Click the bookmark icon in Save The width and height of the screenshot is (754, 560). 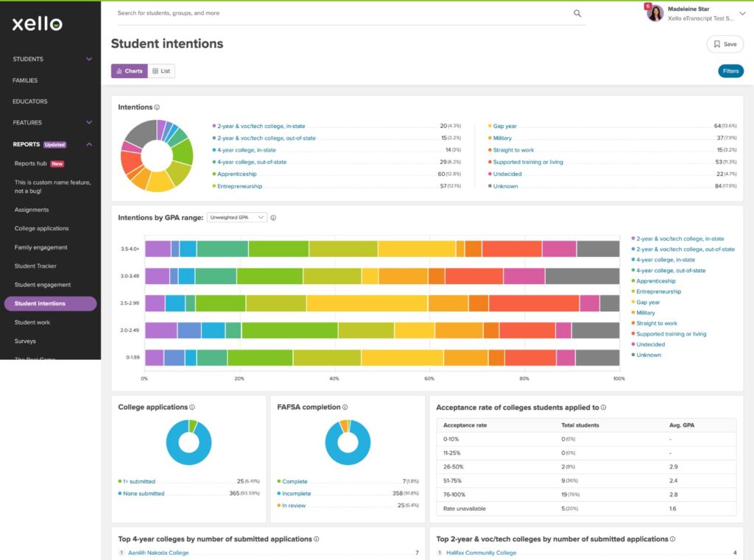(x=717, y=44)
